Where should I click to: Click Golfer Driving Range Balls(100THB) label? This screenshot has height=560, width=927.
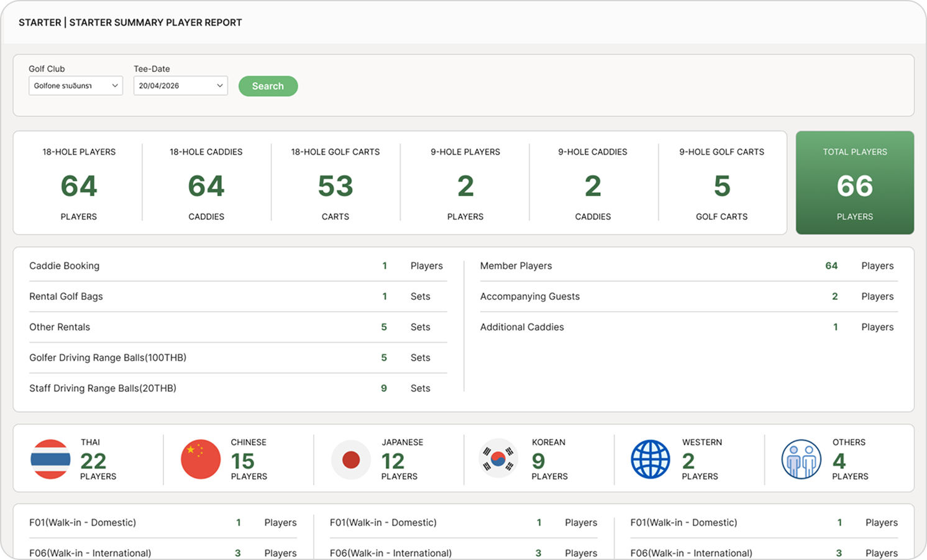pyautogui.click(x=108, y=358)
